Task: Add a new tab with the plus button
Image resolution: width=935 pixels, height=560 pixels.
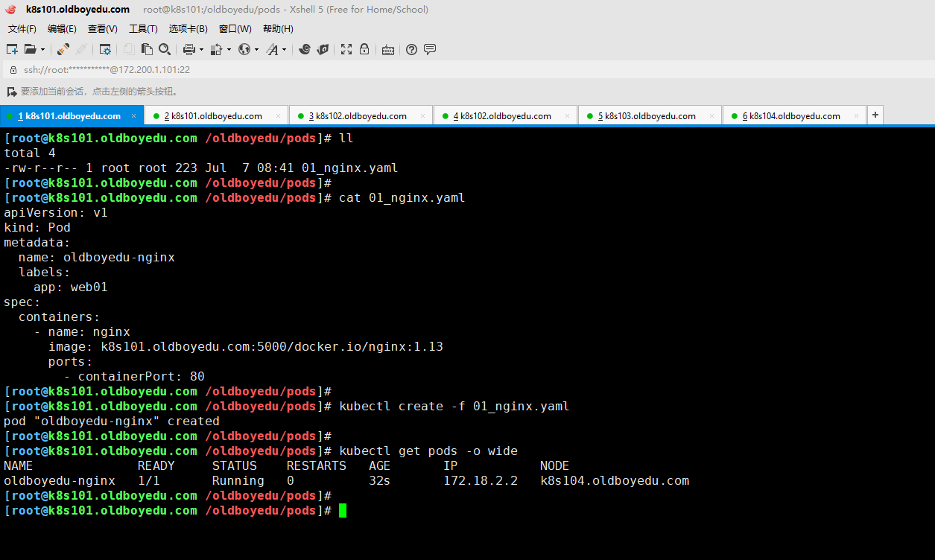Action: pos(875,115)
